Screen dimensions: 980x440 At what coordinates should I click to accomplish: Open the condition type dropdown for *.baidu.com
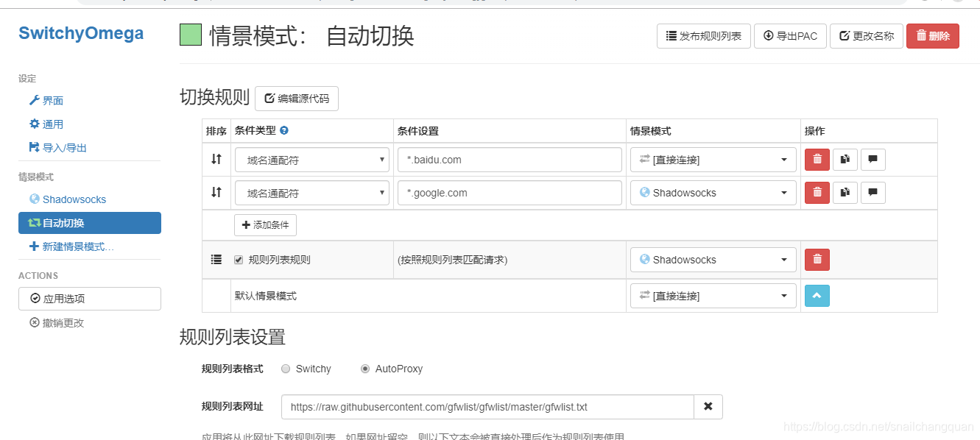coord(311,159)
